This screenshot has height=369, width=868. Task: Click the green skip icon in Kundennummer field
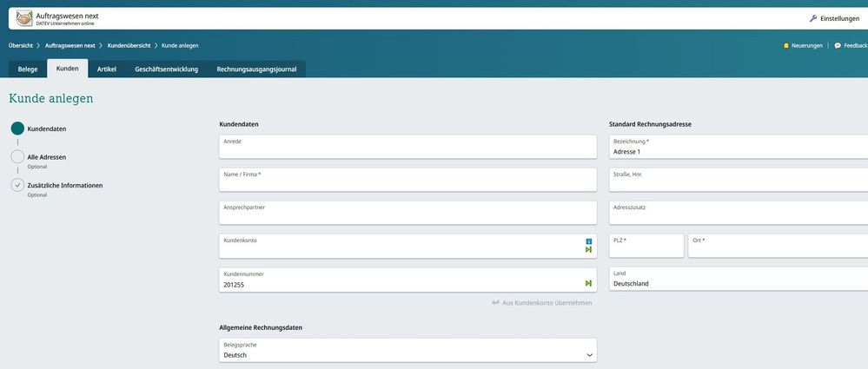pyautogui.click(x=588, y=283)
